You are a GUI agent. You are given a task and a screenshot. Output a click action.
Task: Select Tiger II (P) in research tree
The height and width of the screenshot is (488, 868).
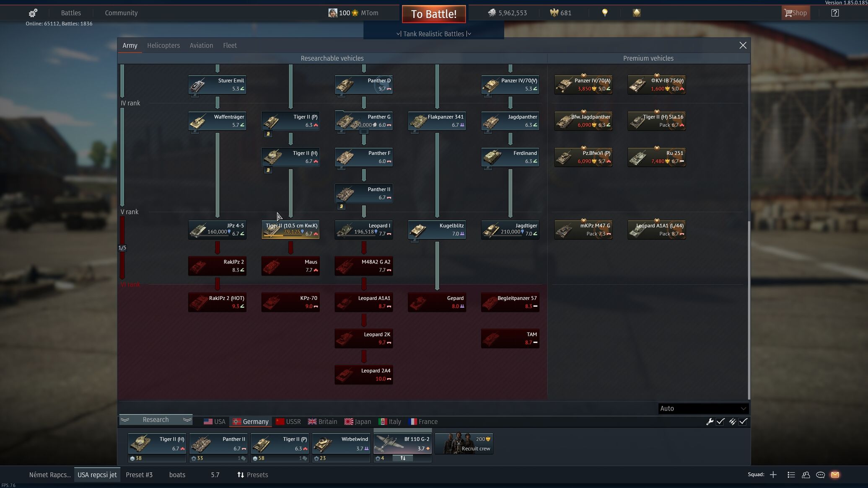[290, 121]
